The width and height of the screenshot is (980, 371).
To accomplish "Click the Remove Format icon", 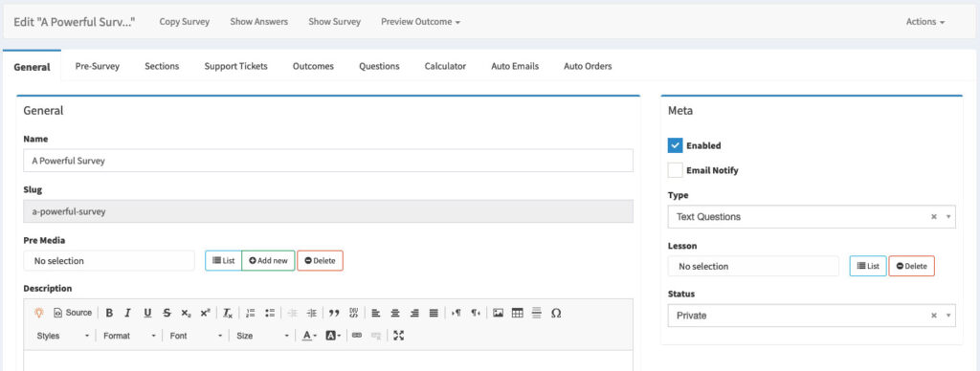I will (x=228, y=313).
